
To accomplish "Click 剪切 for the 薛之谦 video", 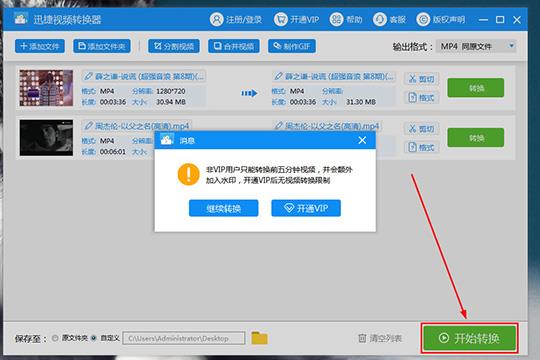I will click(422, 79).
